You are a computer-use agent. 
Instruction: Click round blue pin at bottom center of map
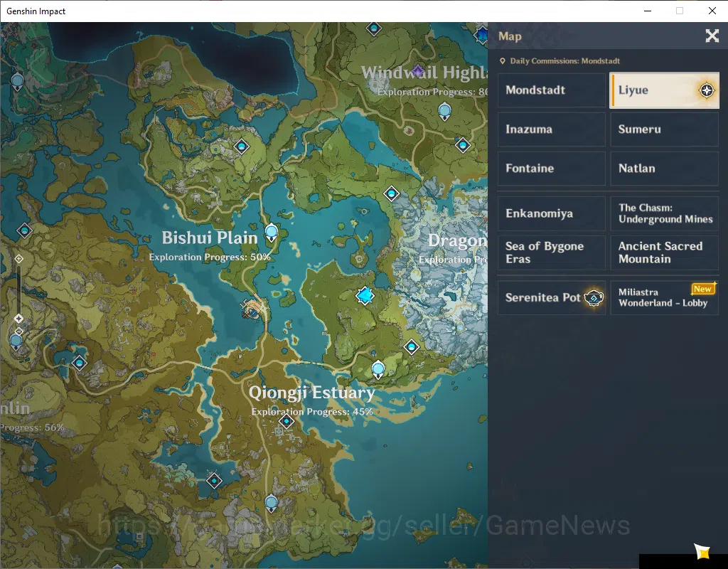click(x=271, y=504)
